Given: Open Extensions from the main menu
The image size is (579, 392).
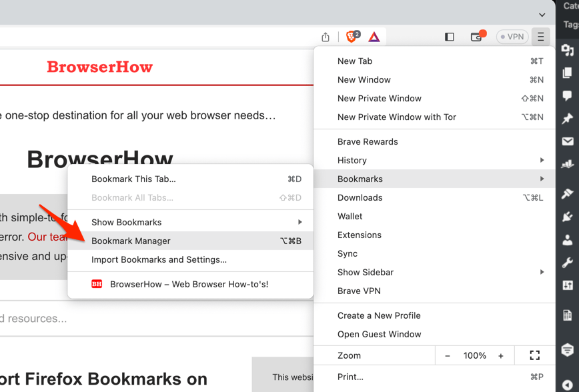Looking at the screenshot, I should tap(434, 235).
